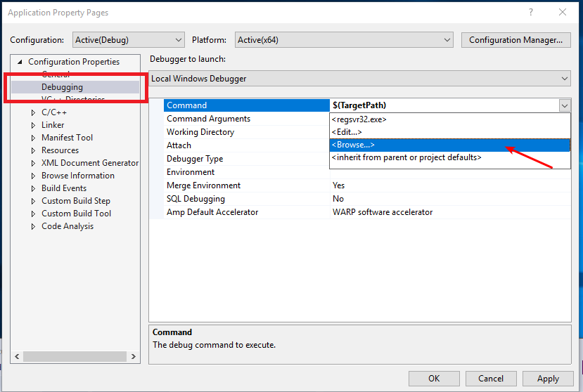
Task: Choose <Browse...> from the Command list
Action: (x=353, y=145)
